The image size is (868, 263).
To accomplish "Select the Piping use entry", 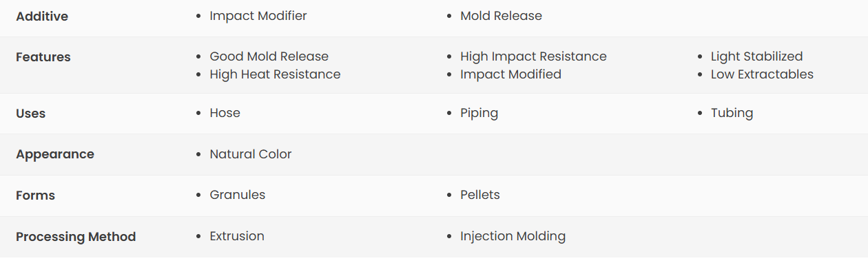I will pos(479,113).
